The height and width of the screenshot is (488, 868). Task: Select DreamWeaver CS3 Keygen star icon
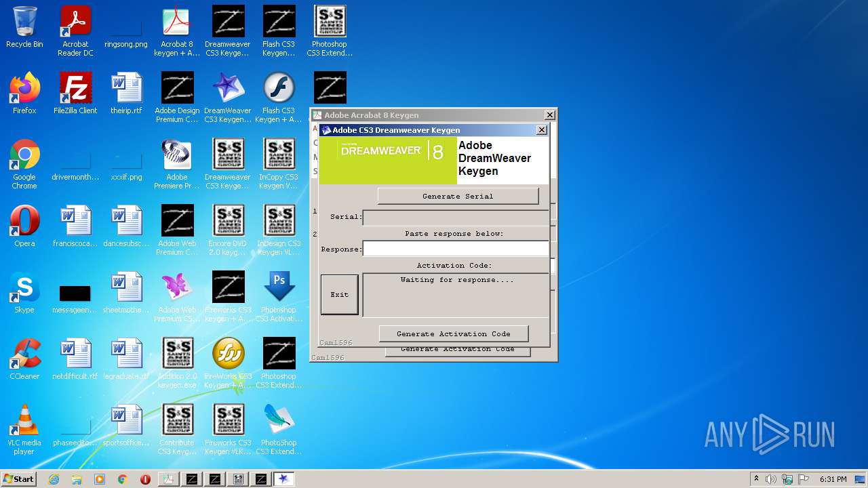(228, 98)
